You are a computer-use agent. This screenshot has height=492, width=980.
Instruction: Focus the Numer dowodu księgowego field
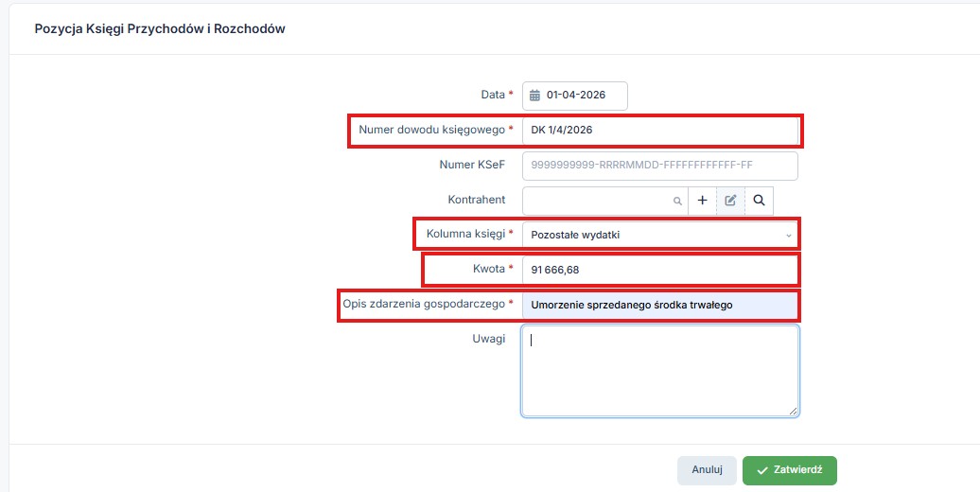pyautogui.click(x=658, y=130)
